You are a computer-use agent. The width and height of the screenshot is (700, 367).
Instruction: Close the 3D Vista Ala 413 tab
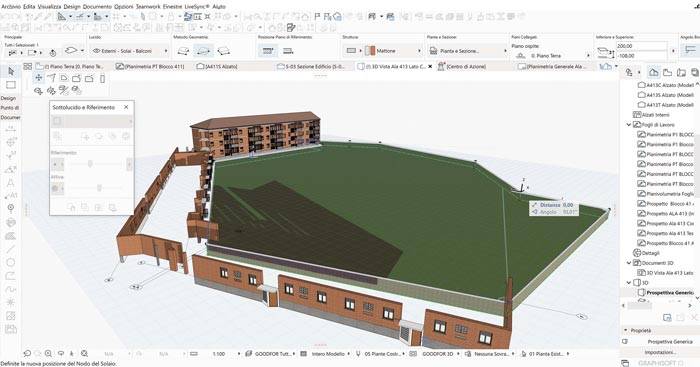coord(430,66)
